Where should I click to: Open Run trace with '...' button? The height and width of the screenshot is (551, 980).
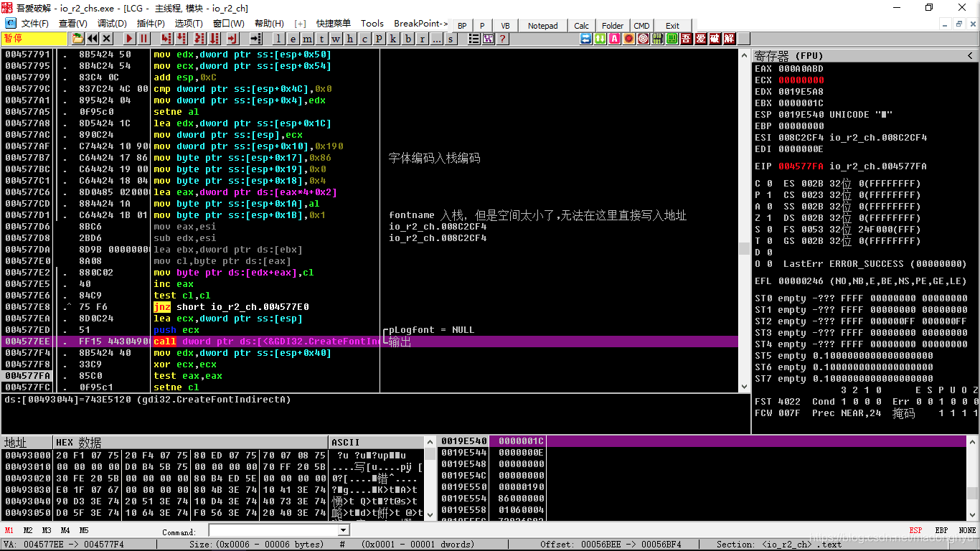pos(436,39)
